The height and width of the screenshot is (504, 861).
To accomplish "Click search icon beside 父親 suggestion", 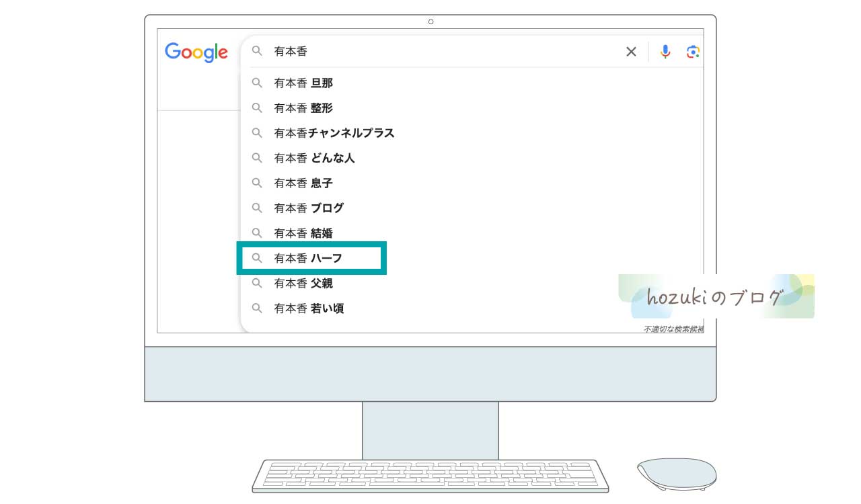I will coord(257,284).
